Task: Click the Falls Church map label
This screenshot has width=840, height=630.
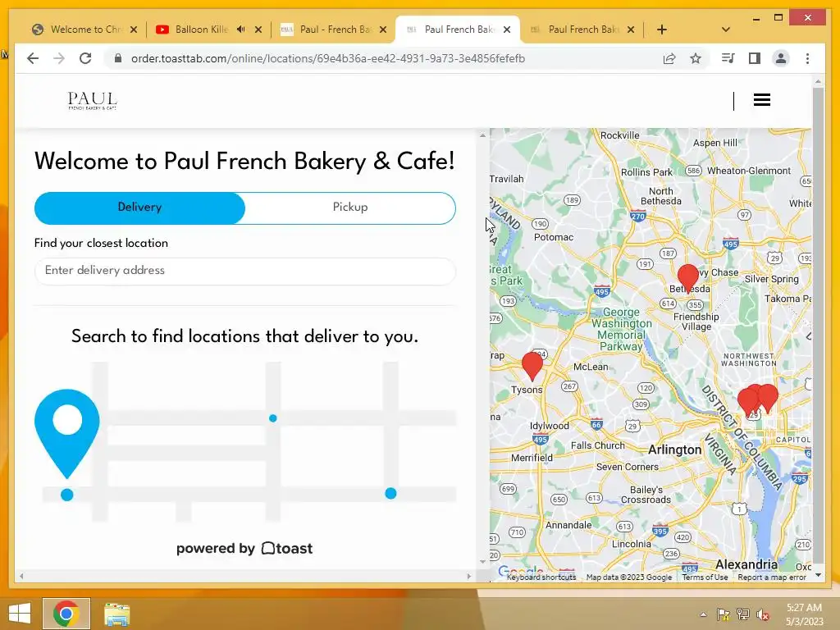Action: (x=598, y=445)
